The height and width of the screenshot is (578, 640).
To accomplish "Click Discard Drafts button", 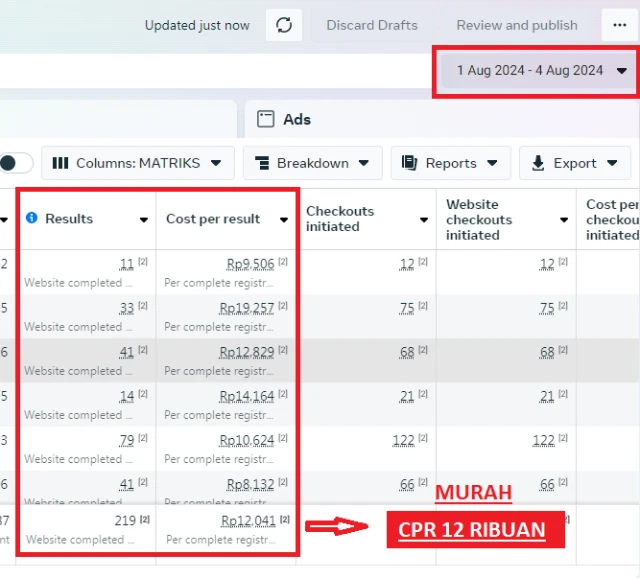I will [373, 25].
